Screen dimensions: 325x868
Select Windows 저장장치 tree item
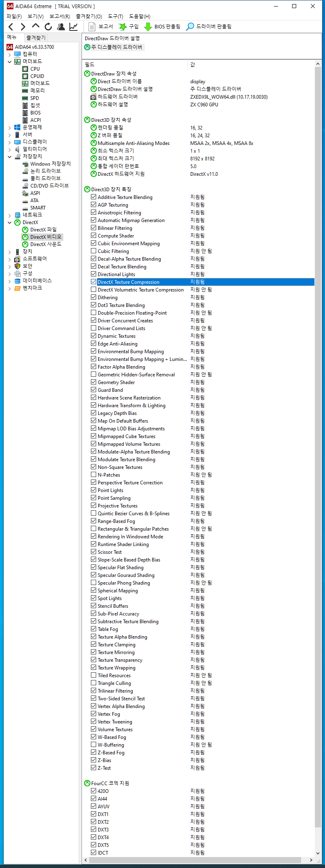[50, 164]
